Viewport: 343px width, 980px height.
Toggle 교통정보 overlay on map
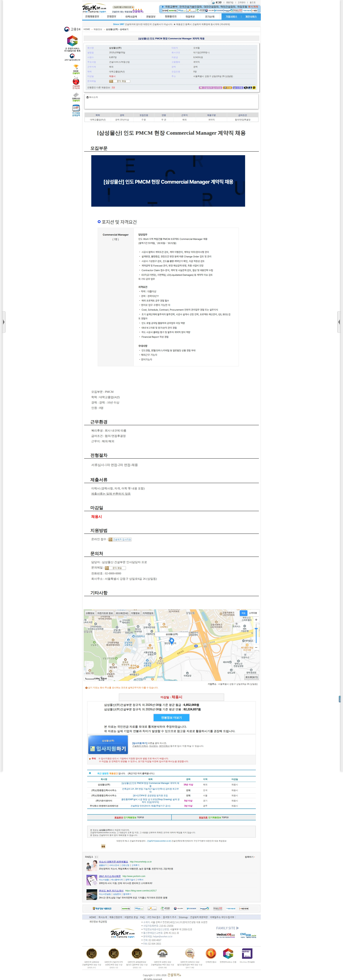pyautogui.click(x=90, y=613)
